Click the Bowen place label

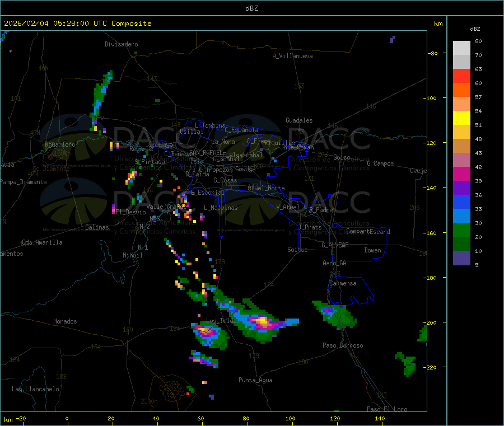[373, 250]
